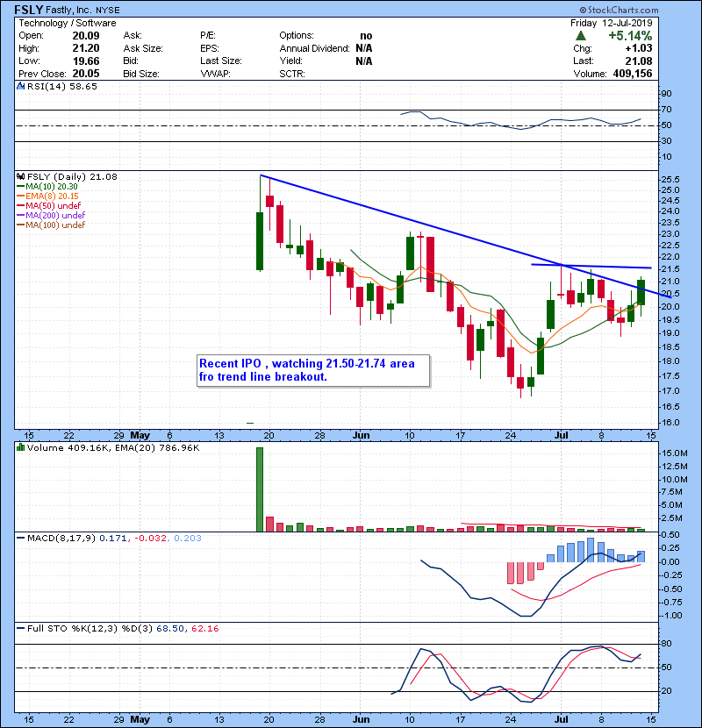This screenshot has width=702, height=728.
Task: Click the 'Recent IPO' annotation box
Action: click(313, 370)
